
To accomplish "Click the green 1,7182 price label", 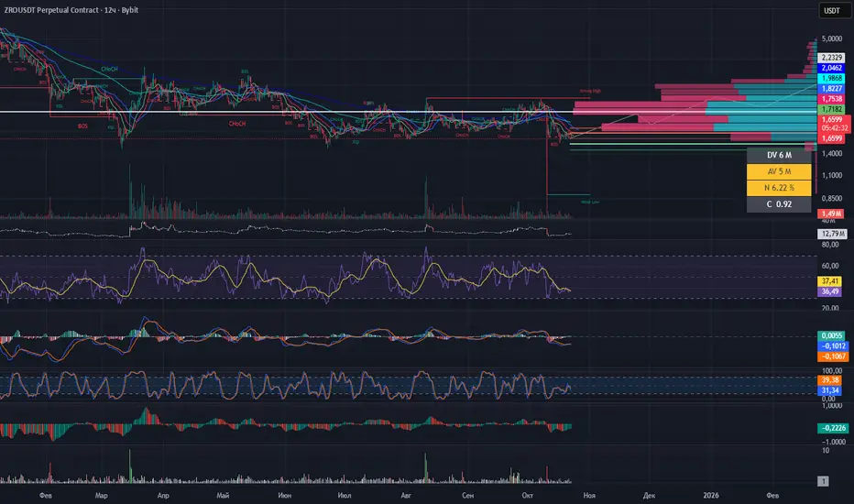I will coord(832,110).
